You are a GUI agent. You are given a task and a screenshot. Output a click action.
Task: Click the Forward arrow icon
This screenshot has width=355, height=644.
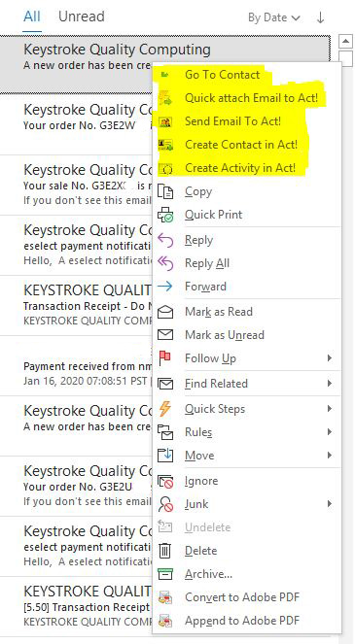pyautogui.click(x=165, y=287)
